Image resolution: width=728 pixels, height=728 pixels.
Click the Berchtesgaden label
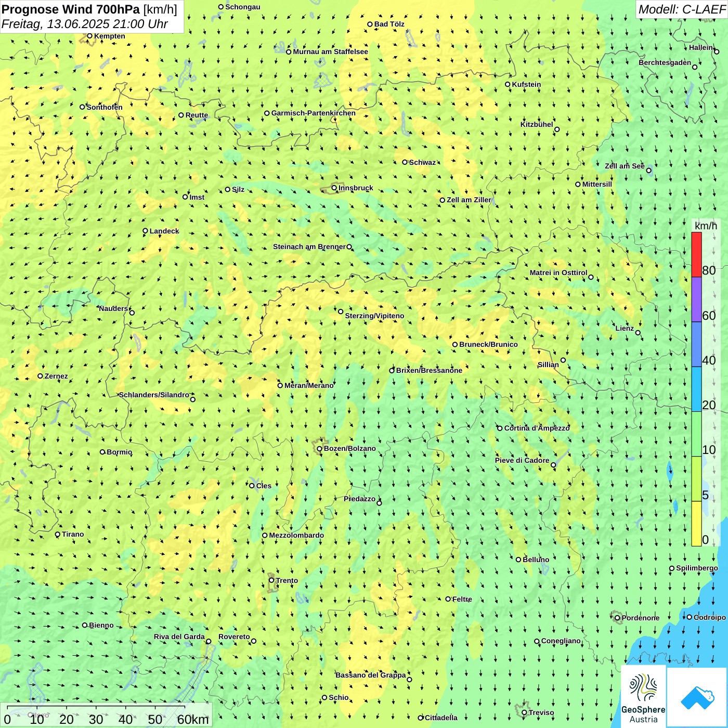coord(665,62)
